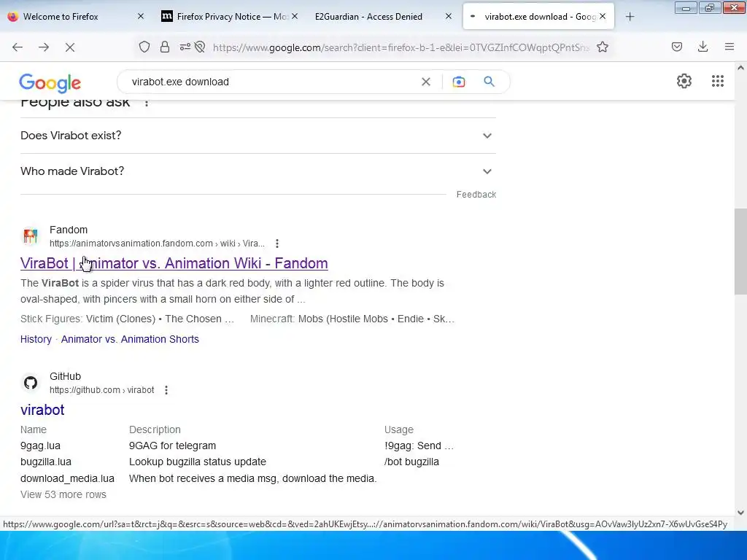The height and width of the screenshot is (560, 747).
Task: Click the github.com › virabot URL text
Action: coord(102,391)
